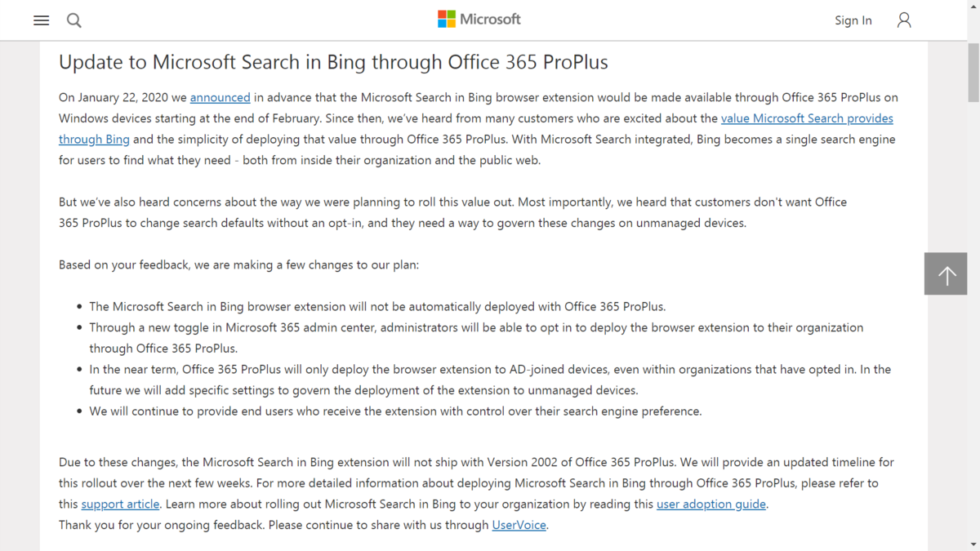Click the bullet about the new admin center toggle
Viewport: 980px width, 551px height.
(476, 338)
